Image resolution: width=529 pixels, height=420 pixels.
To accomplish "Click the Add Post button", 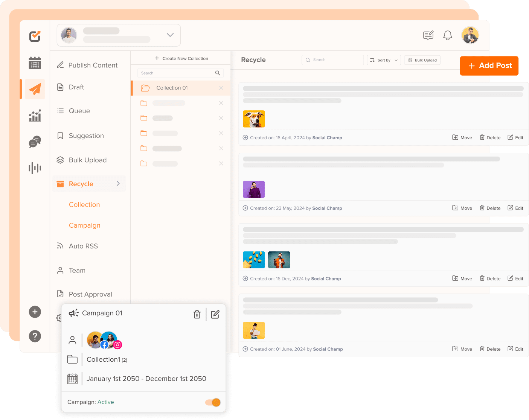I will 489,66.
